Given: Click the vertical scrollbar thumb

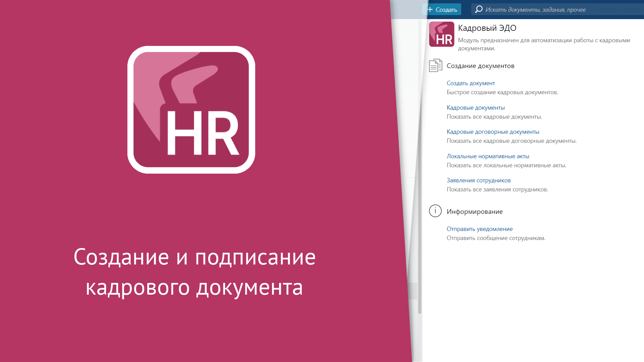Looking at the screenshot, I should [420, 168].
